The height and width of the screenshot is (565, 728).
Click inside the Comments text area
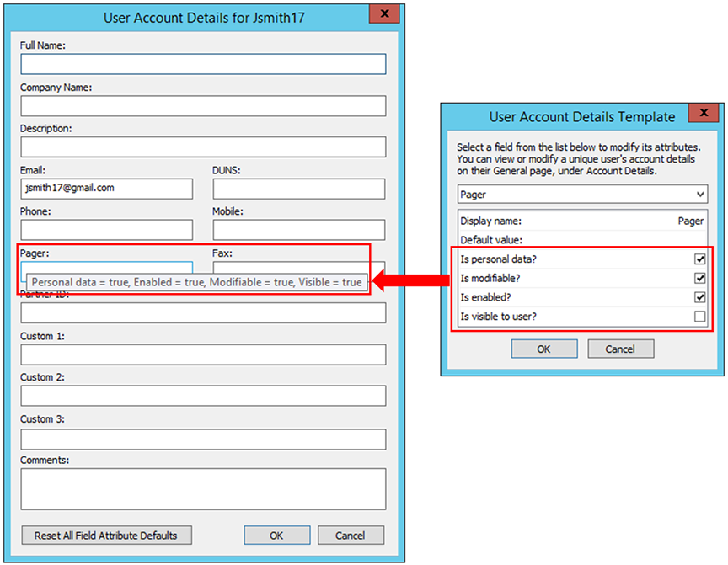pos(203,489)
